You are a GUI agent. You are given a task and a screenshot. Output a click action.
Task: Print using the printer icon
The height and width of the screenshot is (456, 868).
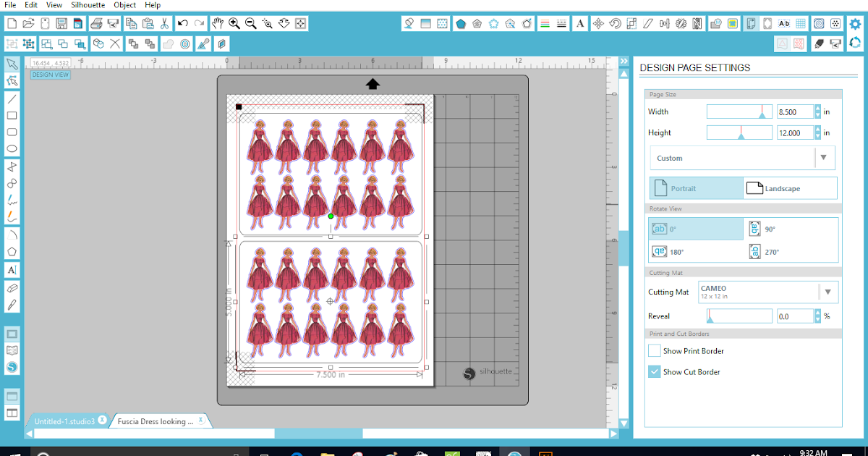(96, 24)
